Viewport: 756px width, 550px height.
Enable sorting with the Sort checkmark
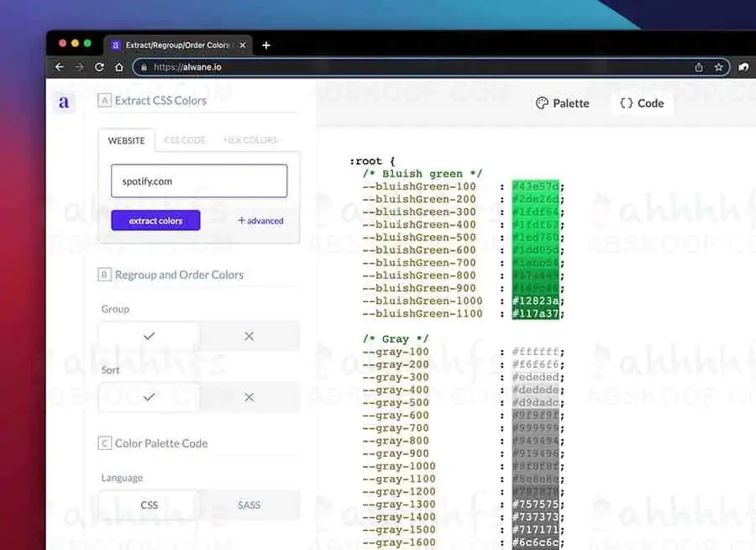point(150,397)
